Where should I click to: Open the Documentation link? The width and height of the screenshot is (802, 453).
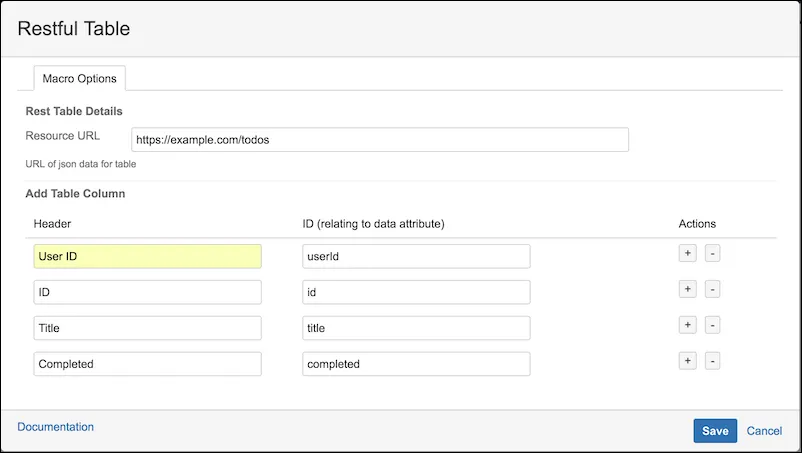[55, 427]
